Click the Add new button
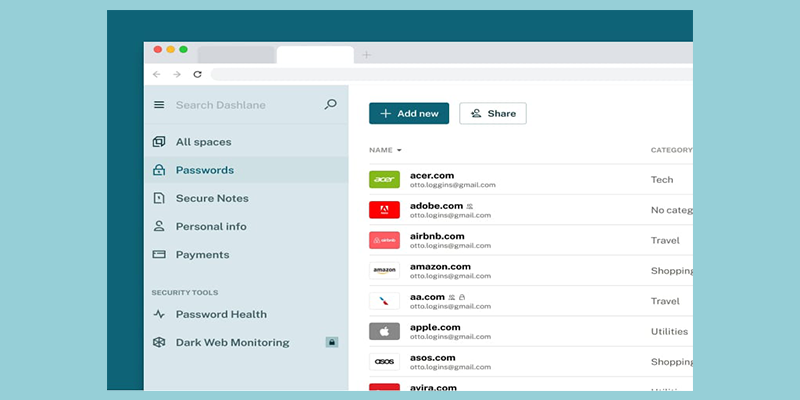Viewport: 800px width, 400px height. coord(409,113)
